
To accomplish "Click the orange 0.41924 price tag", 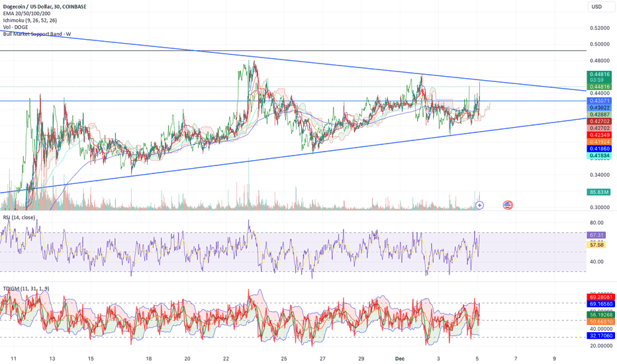I will point(599,142).
